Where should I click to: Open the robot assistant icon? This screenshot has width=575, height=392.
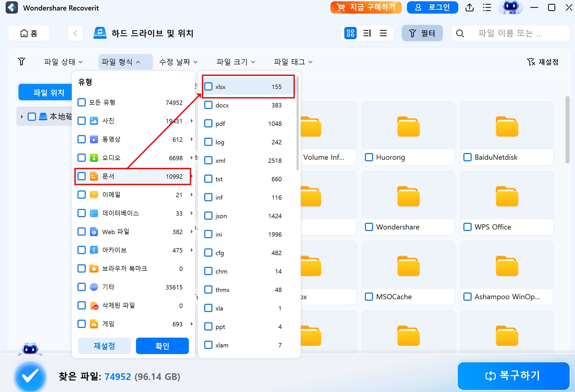point(511,8)
